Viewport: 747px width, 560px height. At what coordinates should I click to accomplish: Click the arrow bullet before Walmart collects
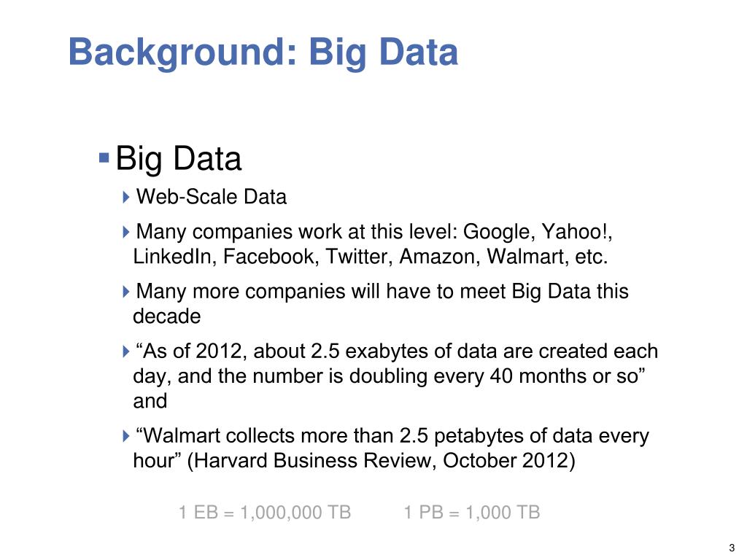125,436
